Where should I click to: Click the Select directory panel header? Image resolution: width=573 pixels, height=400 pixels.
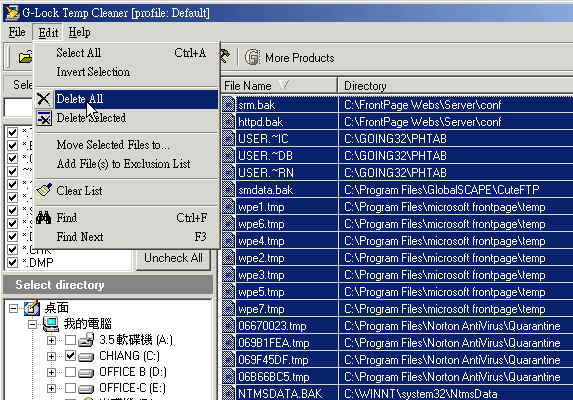[x=108, y=285]
